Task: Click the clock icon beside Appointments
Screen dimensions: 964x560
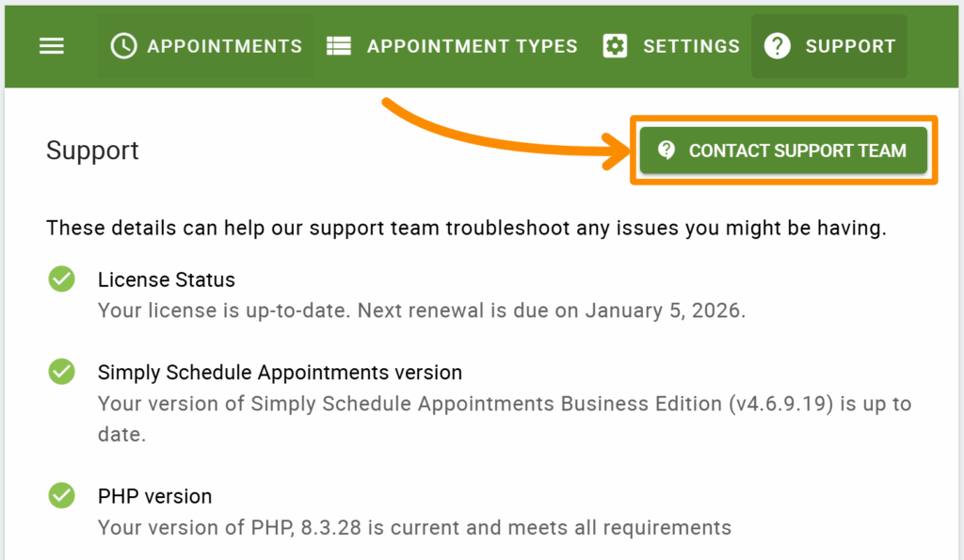Action: pyautogui.click(x=122, y=46)
